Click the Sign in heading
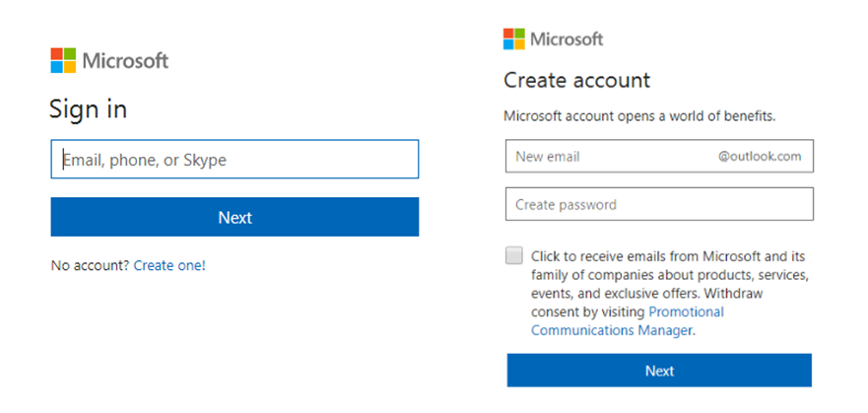The width and height of the screenshot is (868, 413). point(88,109)
